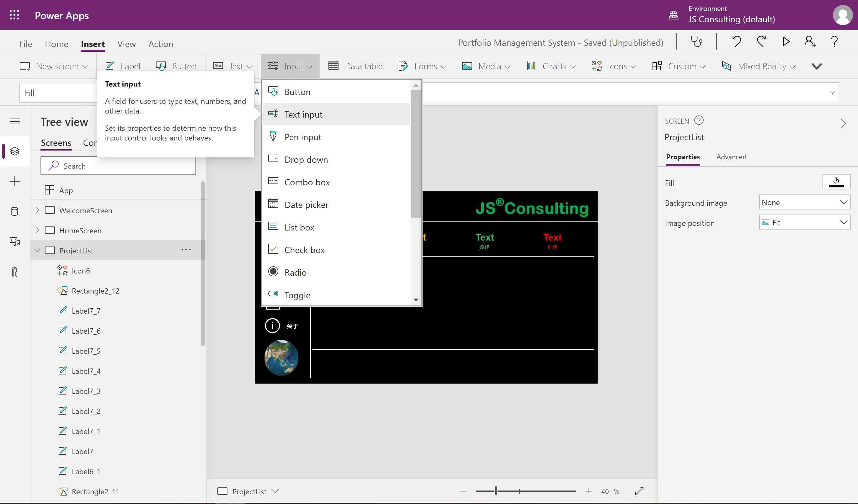The width and height of the screenshot is (858, 504).
Task: Open the Background image None dropdown
Action: 804,203
